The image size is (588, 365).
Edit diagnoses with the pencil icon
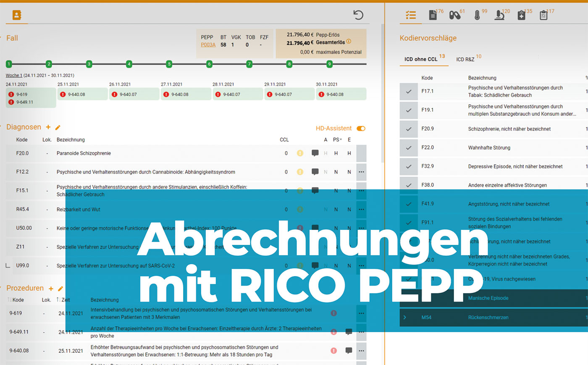(58, 127)
